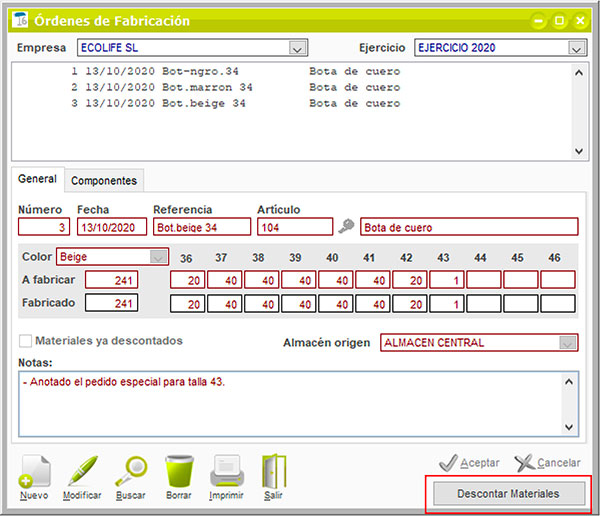Click A fabricar field for size 37
The image size is (600, 516).
pos(225,280)
